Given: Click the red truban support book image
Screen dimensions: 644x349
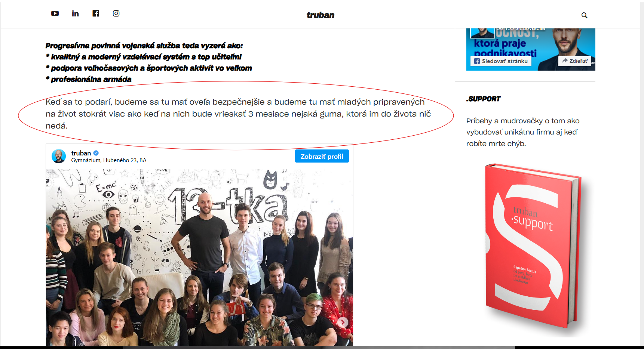Looking at the screenshot, I should pyautogui.click(x=533, y=246).
